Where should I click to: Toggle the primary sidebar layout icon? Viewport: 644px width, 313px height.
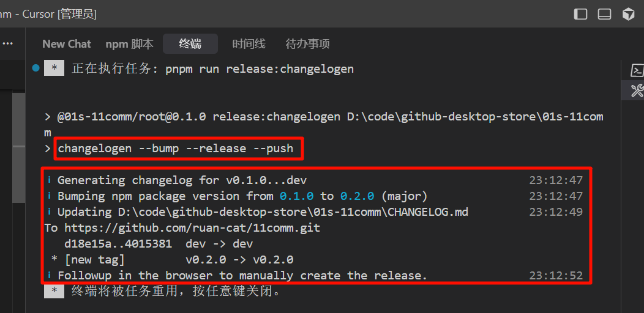click(x=581, y=14)
